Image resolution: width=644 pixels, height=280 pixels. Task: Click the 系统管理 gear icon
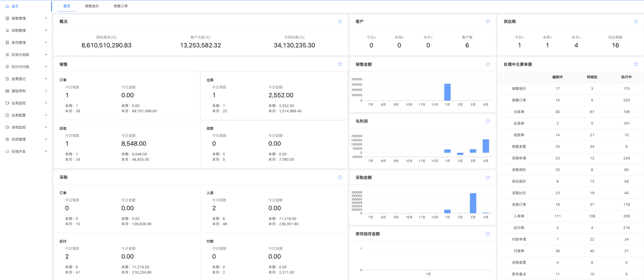pos(7,139)
